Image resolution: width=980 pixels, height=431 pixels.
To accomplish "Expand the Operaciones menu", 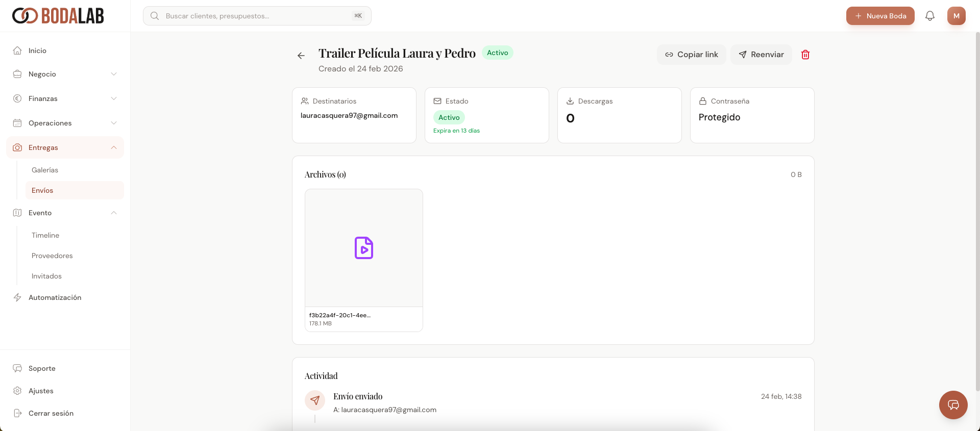I will pos(65,123).
